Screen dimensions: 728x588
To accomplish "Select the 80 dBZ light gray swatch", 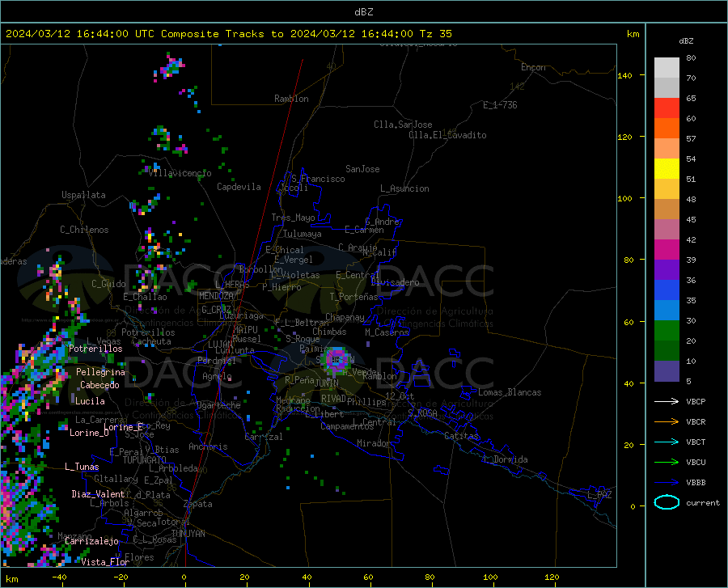I will coord(667,68).
